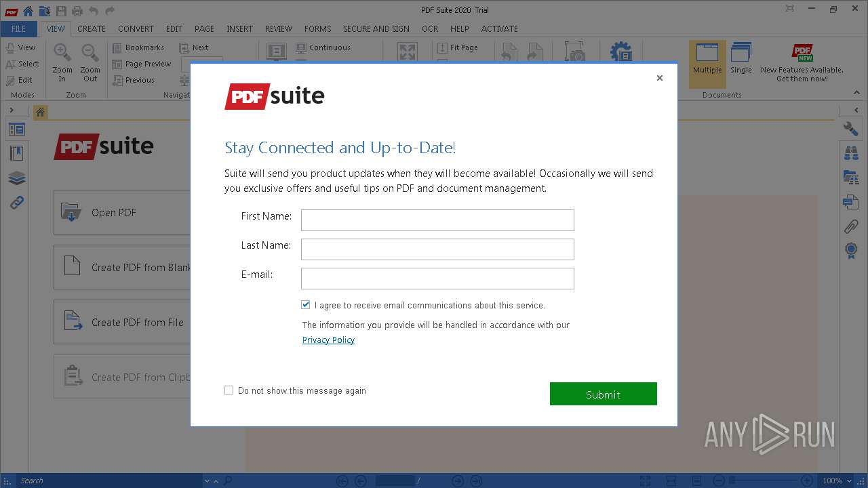Click the Search box in status bar
Screen dimensions: 868x488
coord(108,481)
